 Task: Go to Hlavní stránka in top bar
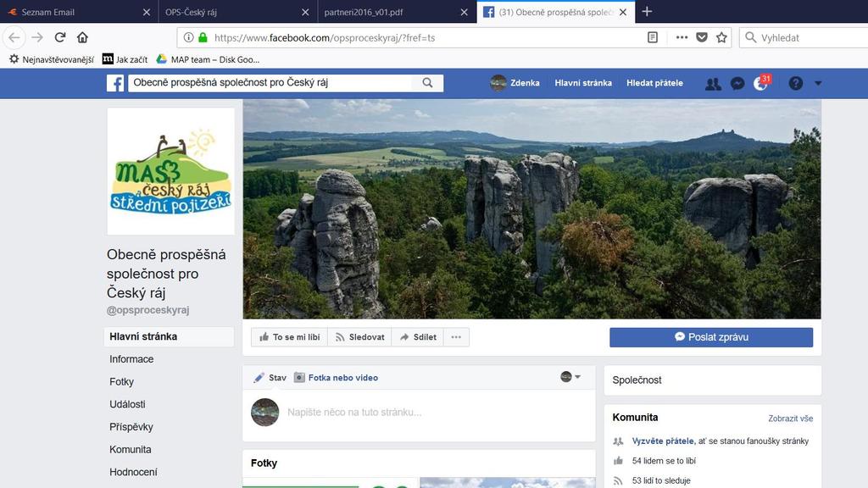pos(583,83)
